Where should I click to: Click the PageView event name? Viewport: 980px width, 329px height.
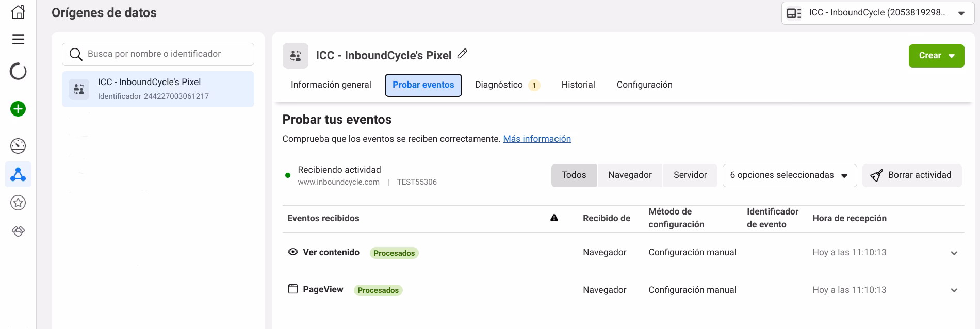[323, 289]
